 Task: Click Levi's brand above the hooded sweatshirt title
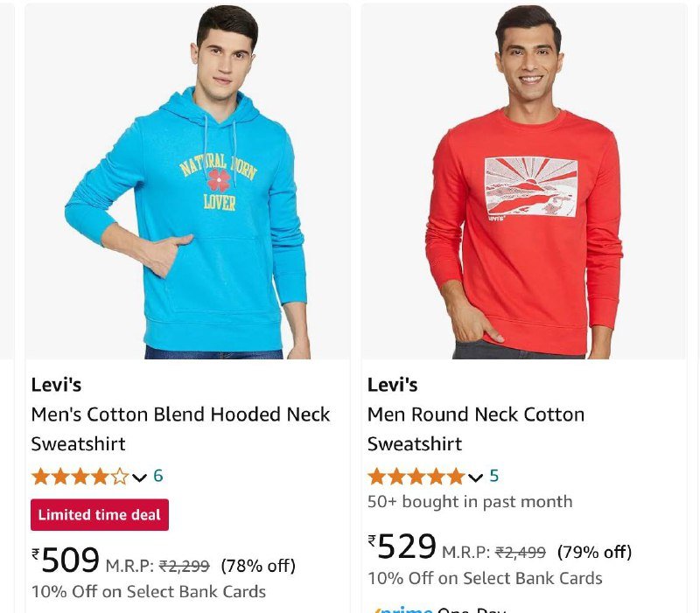56,385
